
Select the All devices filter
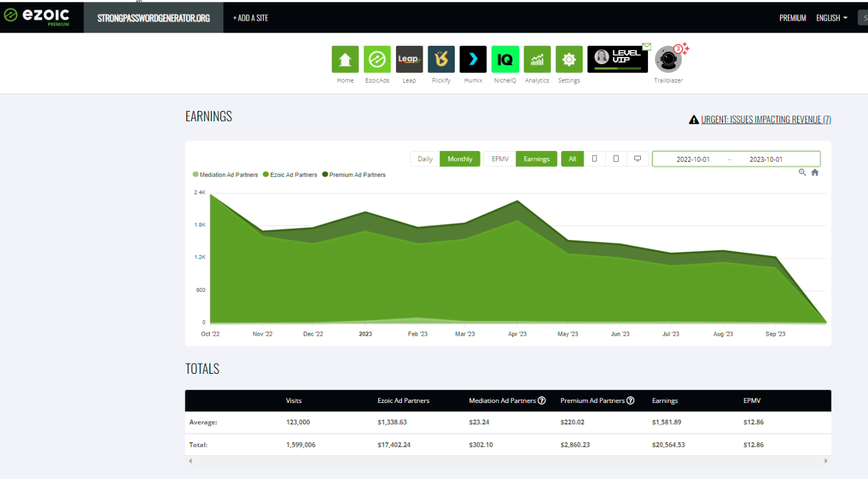pyautogui.click(x=573, y=159)
